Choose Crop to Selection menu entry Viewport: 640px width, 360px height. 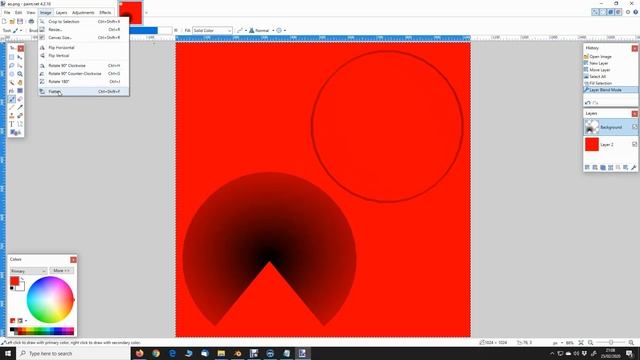click(x=84, y=22)
